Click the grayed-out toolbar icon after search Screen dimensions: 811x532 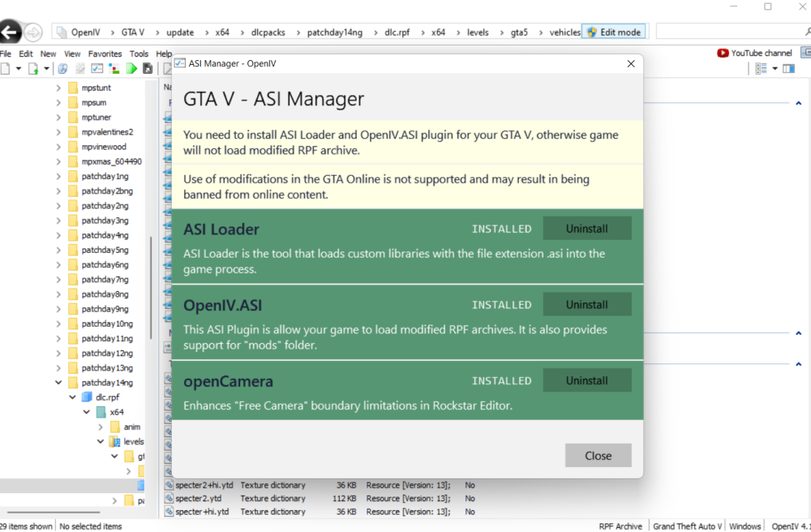[79, 68]
